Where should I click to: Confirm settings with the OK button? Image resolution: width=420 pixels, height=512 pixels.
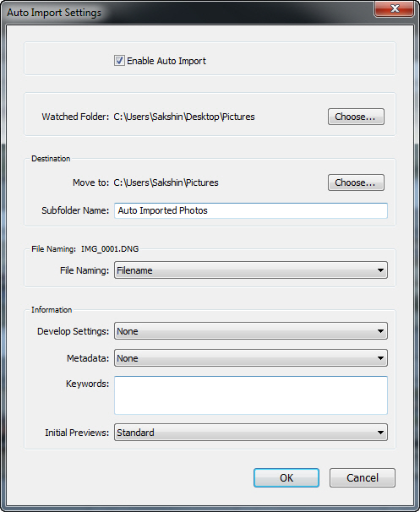pos(286,477)
